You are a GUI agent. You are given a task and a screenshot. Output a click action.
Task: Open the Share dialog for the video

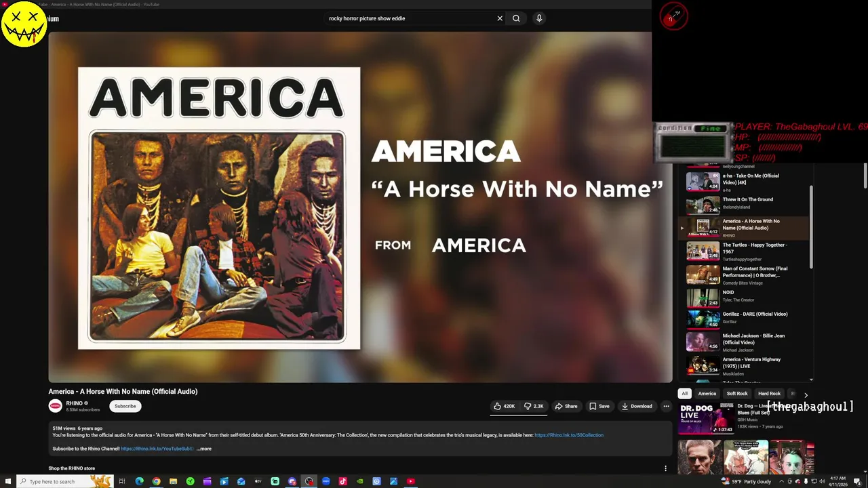click(x=566, y=406)
